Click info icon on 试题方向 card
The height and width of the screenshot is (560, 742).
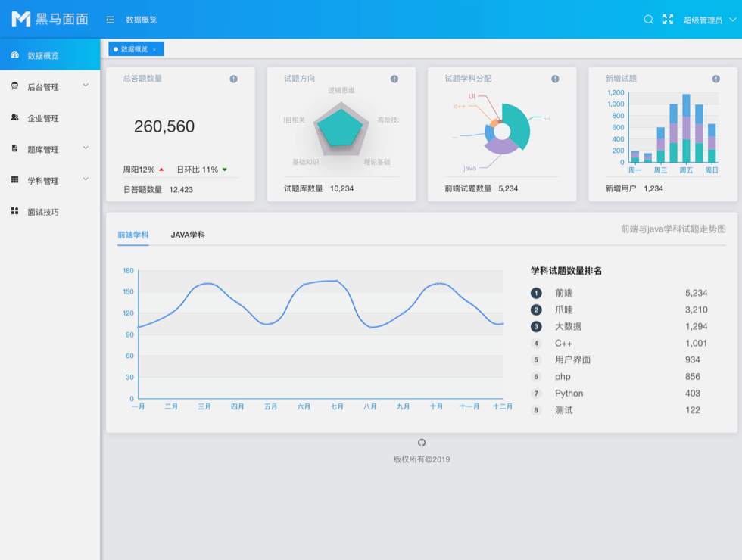click(394, 79)
